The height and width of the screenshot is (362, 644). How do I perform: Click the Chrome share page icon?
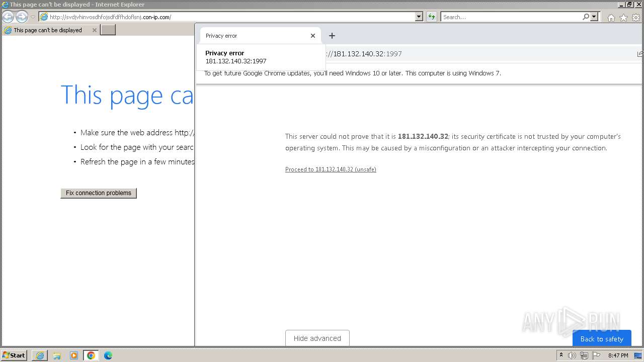tap(640, 54)
